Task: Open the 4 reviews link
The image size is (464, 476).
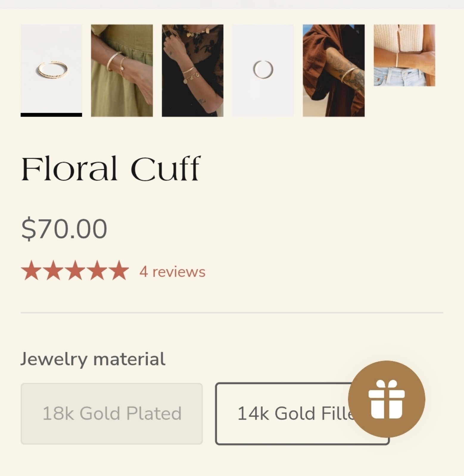Action: pos(172,272)
